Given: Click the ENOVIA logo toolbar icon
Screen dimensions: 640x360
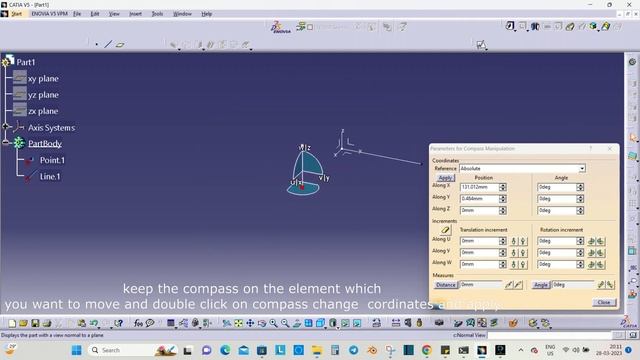Looking at the screenshot, I should pyautogui.click(x=281, y=27).
